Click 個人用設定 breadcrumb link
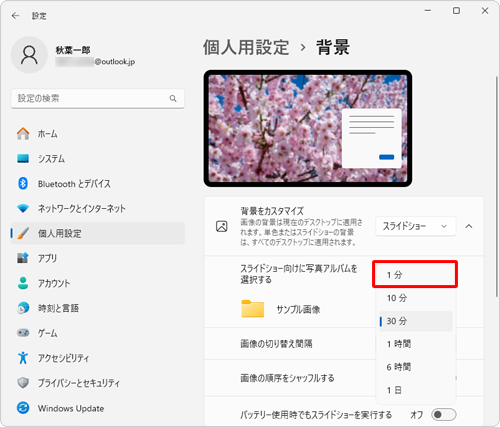 click(x=246, y=47)
